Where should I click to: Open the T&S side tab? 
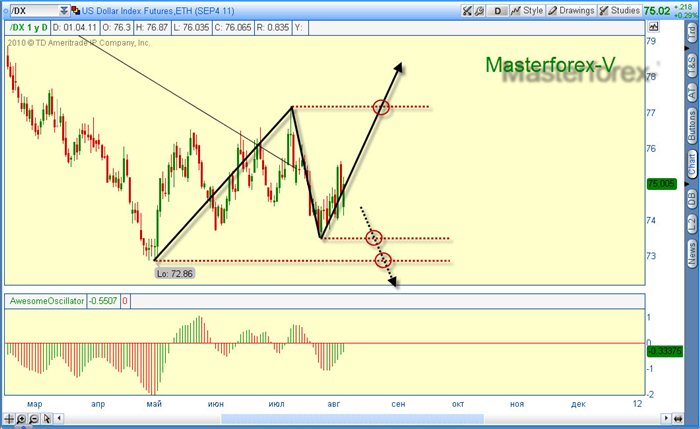(692, 66)
